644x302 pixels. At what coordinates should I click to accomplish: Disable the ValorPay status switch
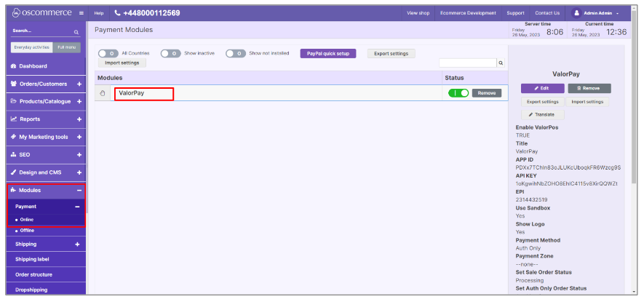[x=458, y=93]
